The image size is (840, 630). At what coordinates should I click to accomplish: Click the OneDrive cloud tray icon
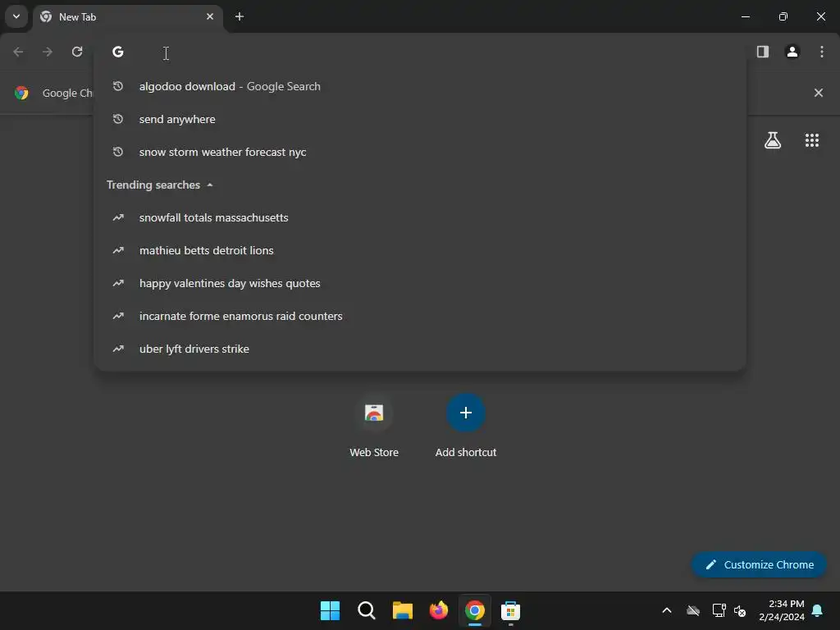[693, 610]
